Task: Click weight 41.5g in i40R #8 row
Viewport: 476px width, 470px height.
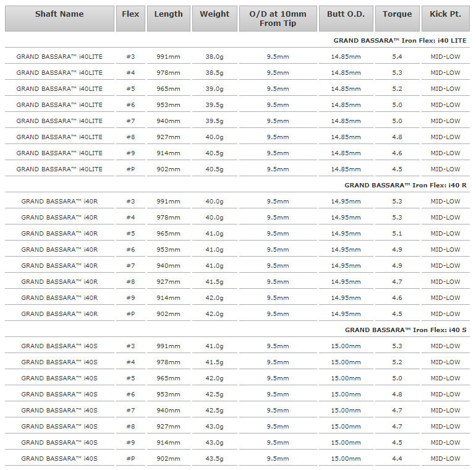Action: click(215, 282)
